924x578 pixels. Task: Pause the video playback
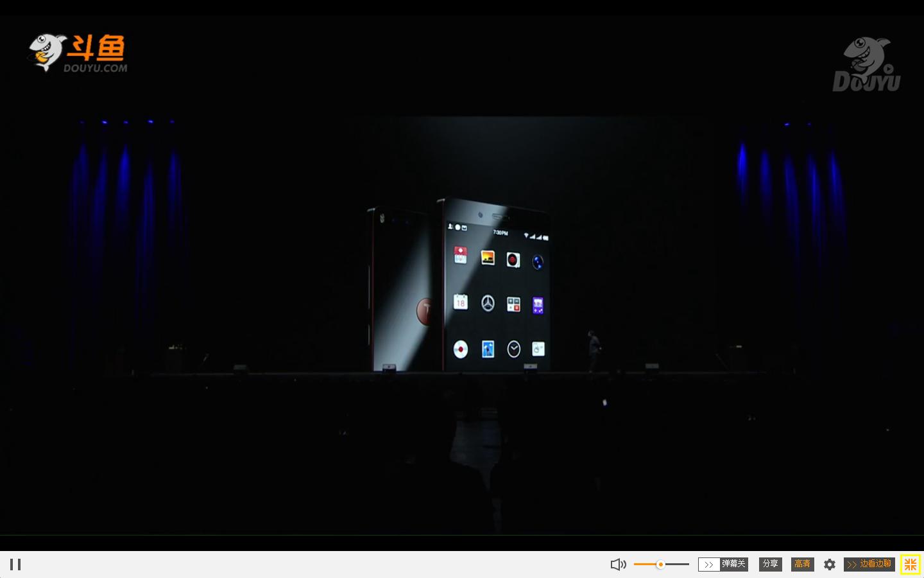[x=15, y=564]
